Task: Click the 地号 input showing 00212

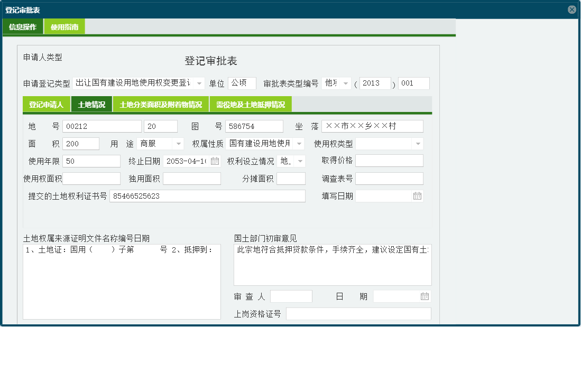Action: click(x=102, y=126)
